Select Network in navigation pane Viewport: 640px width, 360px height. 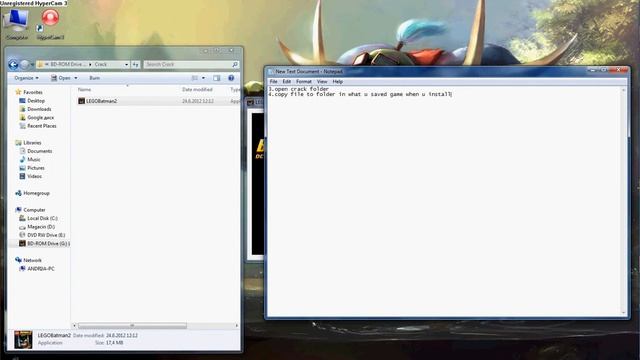32,260
